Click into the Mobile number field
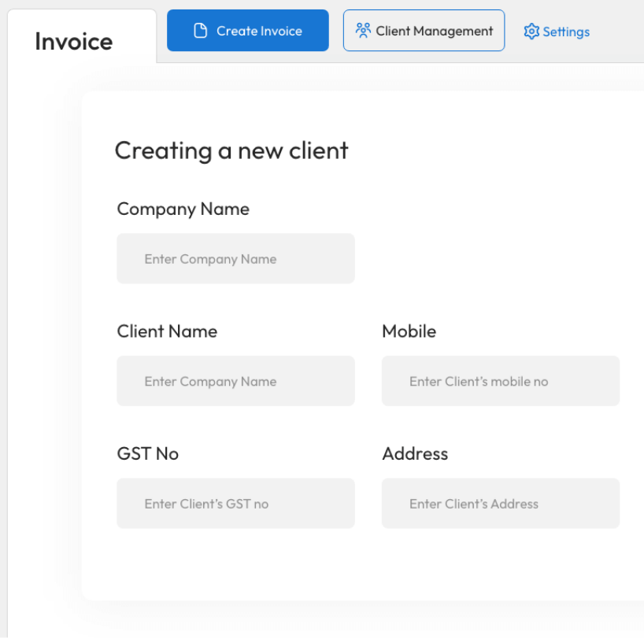The width and height of the screenshot is (644, 644). point(500,381)
